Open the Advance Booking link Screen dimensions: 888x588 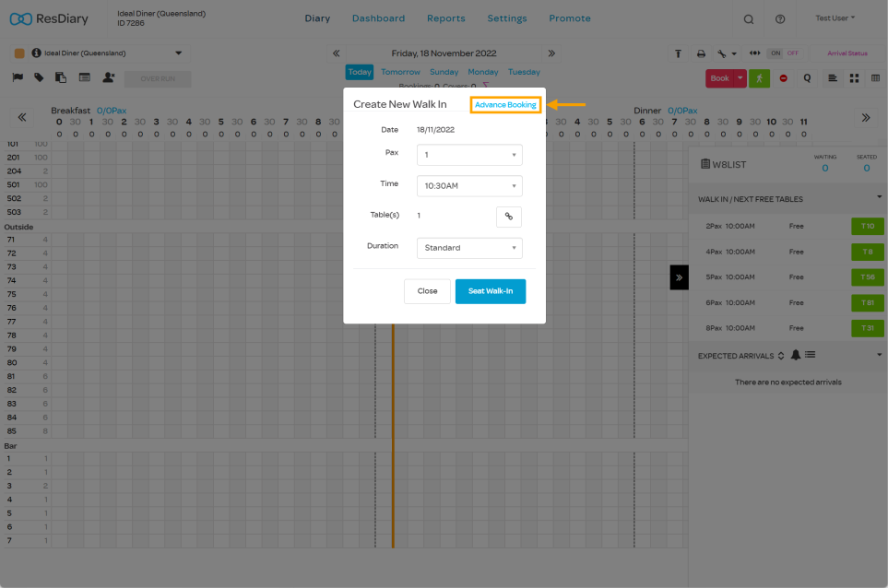[505, 104]
